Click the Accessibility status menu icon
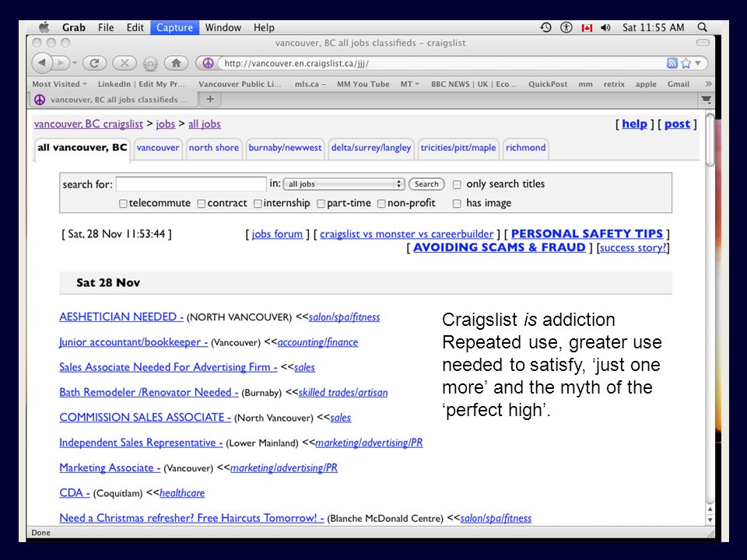The image size is (747, 560). coord(566,27)
